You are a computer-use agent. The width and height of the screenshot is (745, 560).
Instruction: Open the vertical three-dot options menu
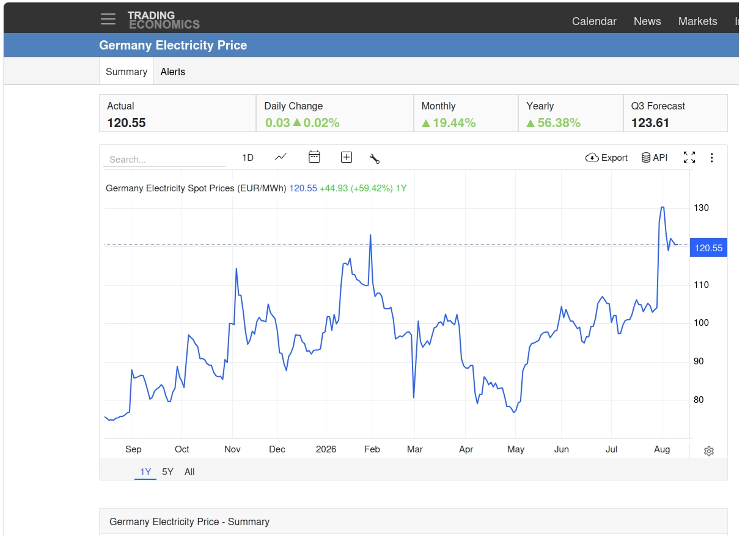(712, 158)
